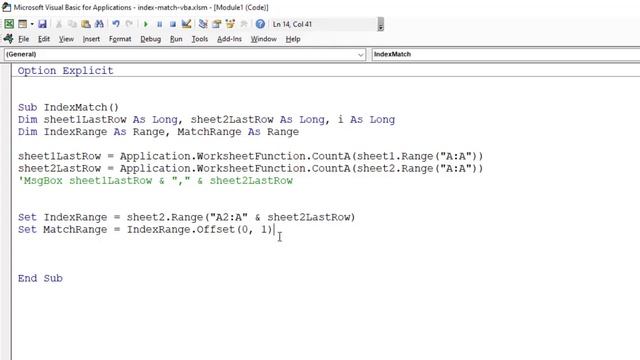The image size is (640, 360).
Task: Open the Insert object dropdown arrow
Action: coord(32,24)
